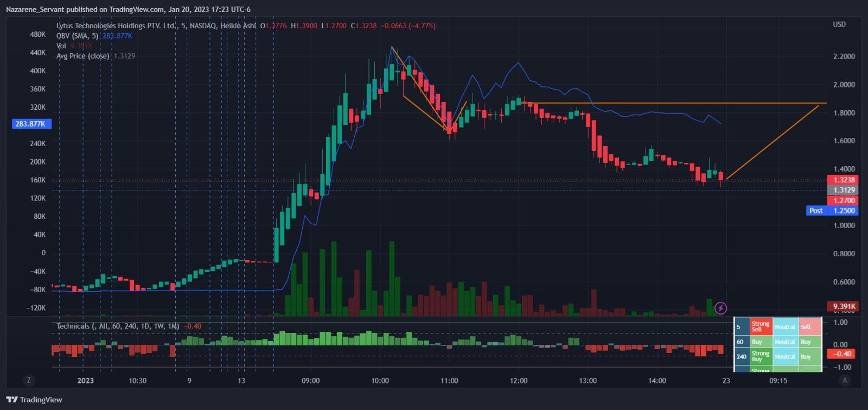This screenshot has height=410, width=868.
Task: Click the 0.8000 price axis label
Action: tap(844, 254)
